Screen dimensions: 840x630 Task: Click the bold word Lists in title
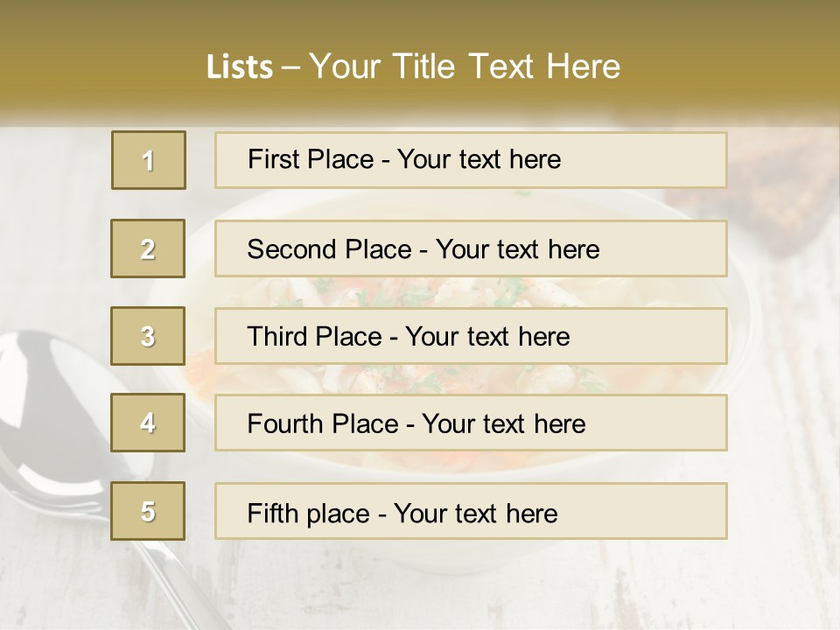[x=240, y=66]
